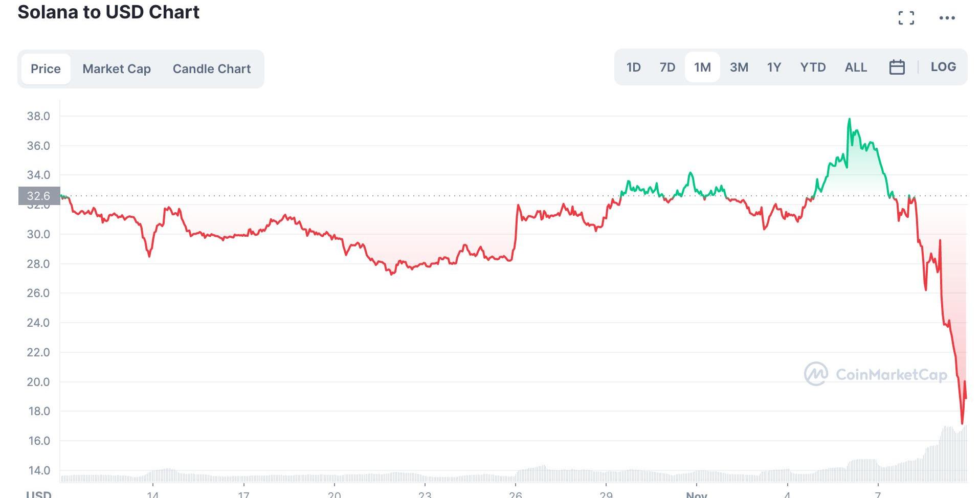Select the 7D time range
Viewport: 980px width, 498px height.
click(x=667, y=67)
